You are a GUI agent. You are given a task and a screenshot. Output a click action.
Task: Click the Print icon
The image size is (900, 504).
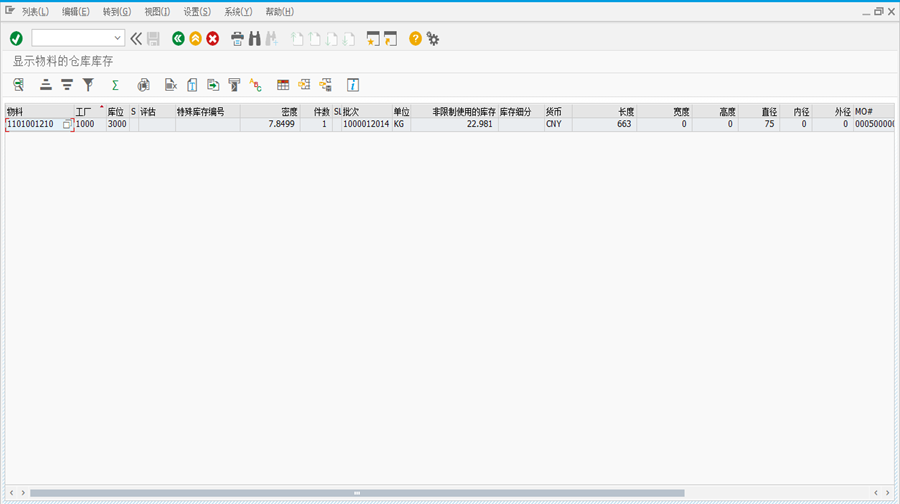point(237,38)
